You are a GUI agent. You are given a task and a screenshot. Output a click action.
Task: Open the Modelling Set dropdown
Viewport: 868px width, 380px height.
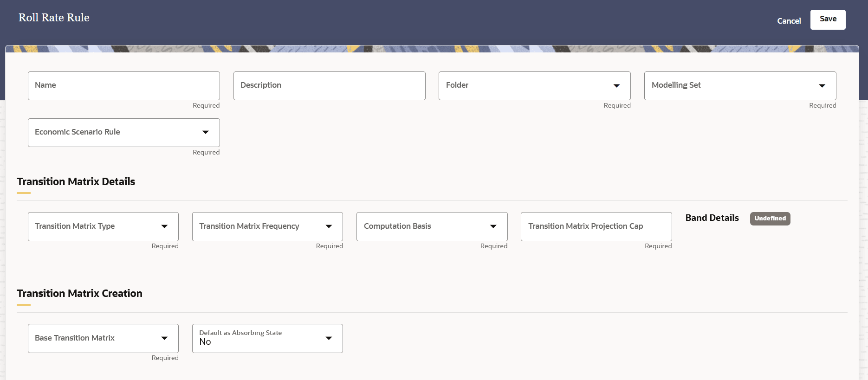740,86
